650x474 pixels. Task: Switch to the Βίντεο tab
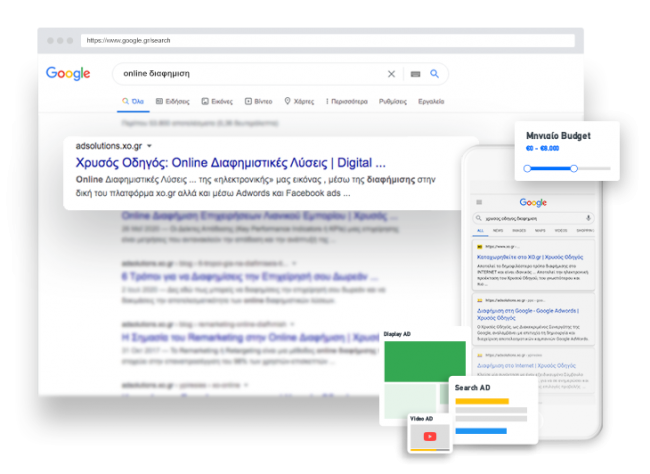[258, 101]
